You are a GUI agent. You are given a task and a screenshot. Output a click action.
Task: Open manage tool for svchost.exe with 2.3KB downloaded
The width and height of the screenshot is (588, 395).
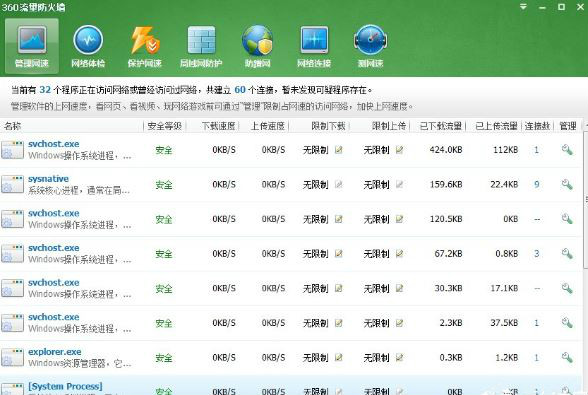567,323
